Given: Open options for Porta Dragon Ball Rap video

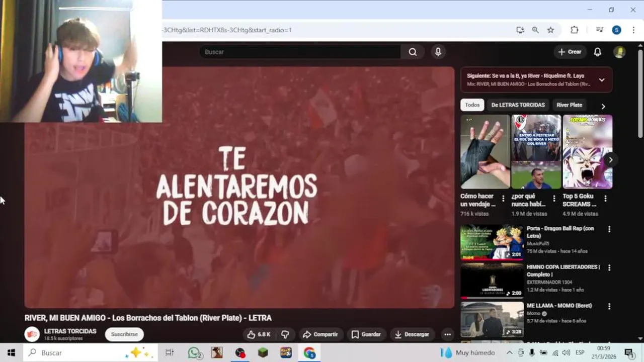Looking at the screenshot, I should pyautogui.click(x=609, y=229).
